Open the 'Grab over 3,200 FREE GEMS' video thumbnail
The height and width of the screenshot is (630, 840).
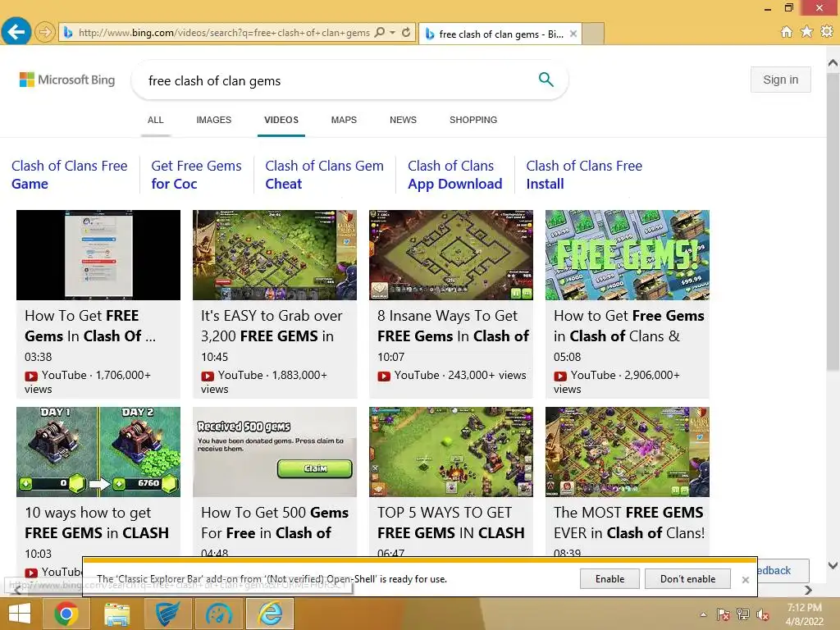tap(275, 255)
